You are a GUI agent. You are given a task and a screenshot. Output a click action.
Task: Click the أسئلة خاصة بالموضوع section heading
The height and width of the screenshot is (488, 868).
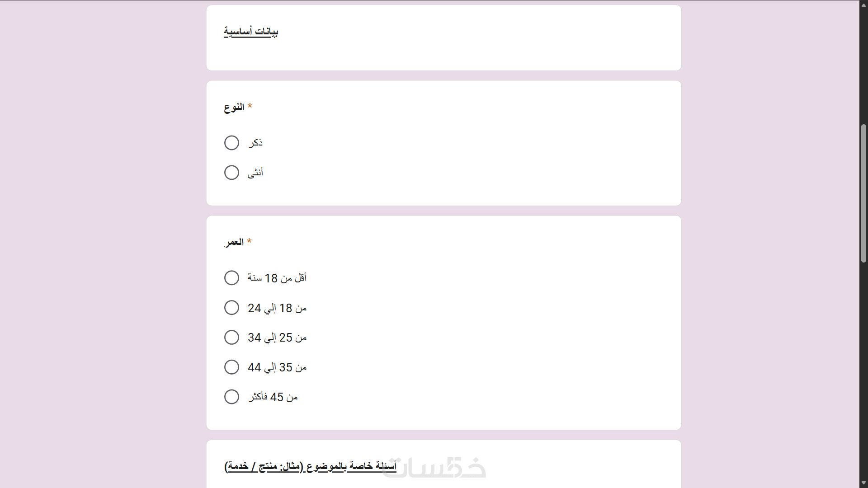coord(310,466)
